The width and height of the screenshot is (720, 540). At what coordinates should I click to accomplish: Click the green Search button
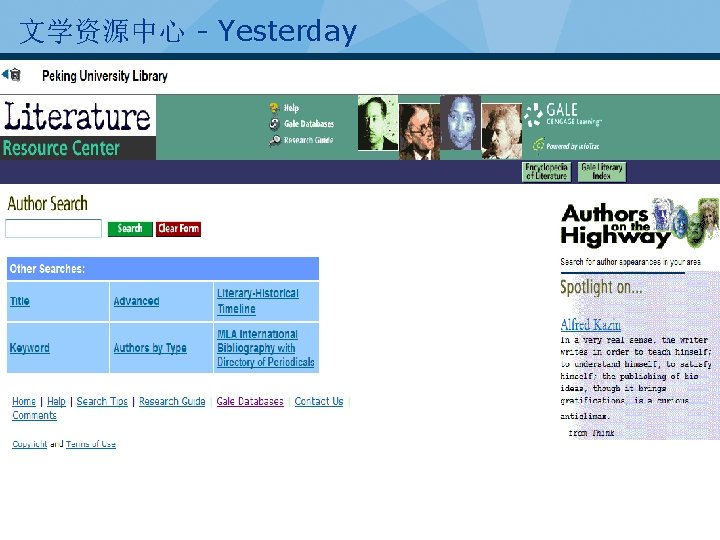point(130,229)
